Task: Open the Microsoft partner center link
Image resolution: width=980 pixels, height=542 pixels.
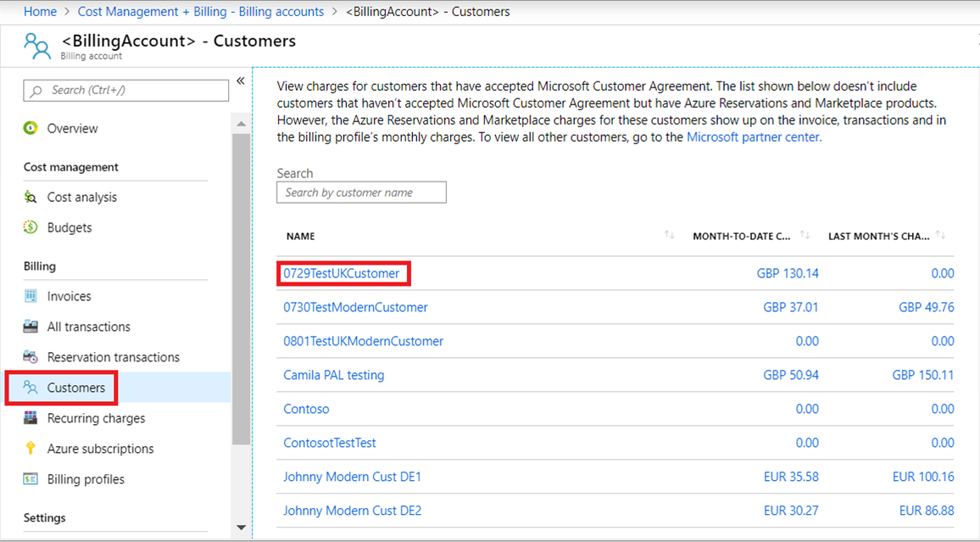Action: coord(753,137)
